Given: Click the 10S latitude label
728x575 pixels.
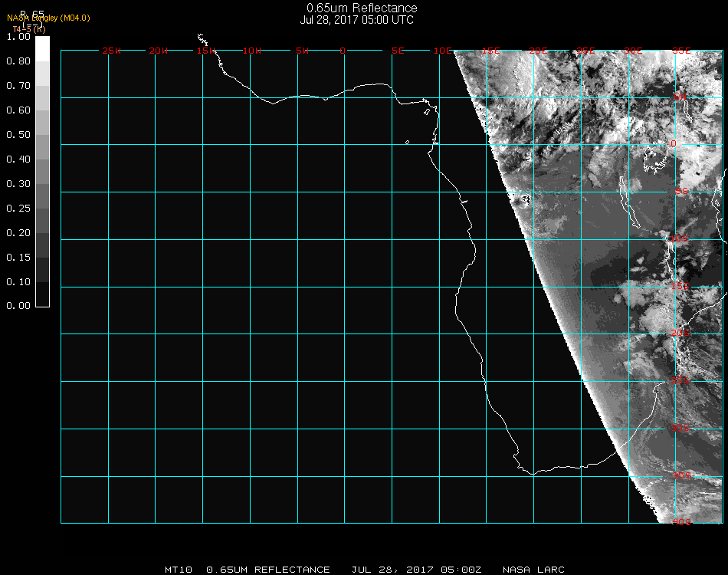Looking at the screenshot, I should pyautogui.click(x=679, y=238).
